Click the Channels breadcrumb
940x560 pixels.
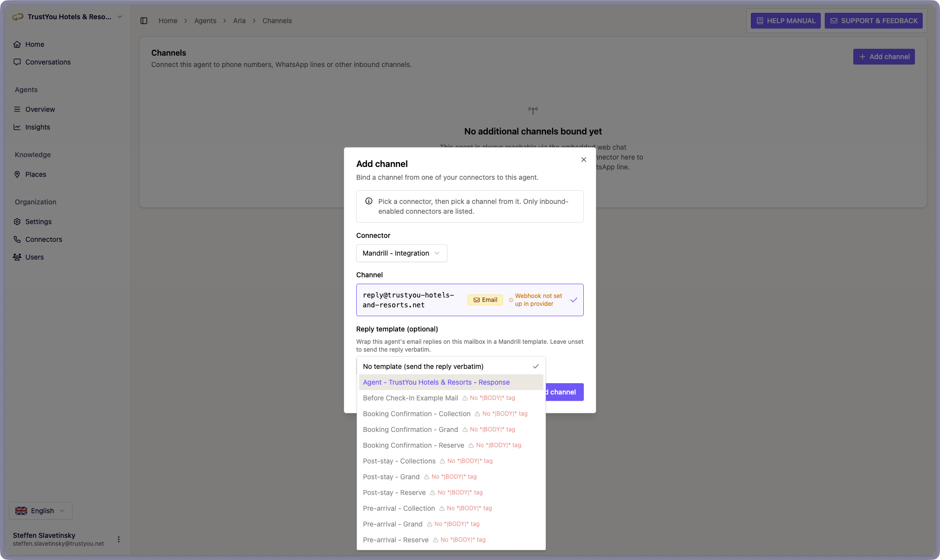click(277, 21)
